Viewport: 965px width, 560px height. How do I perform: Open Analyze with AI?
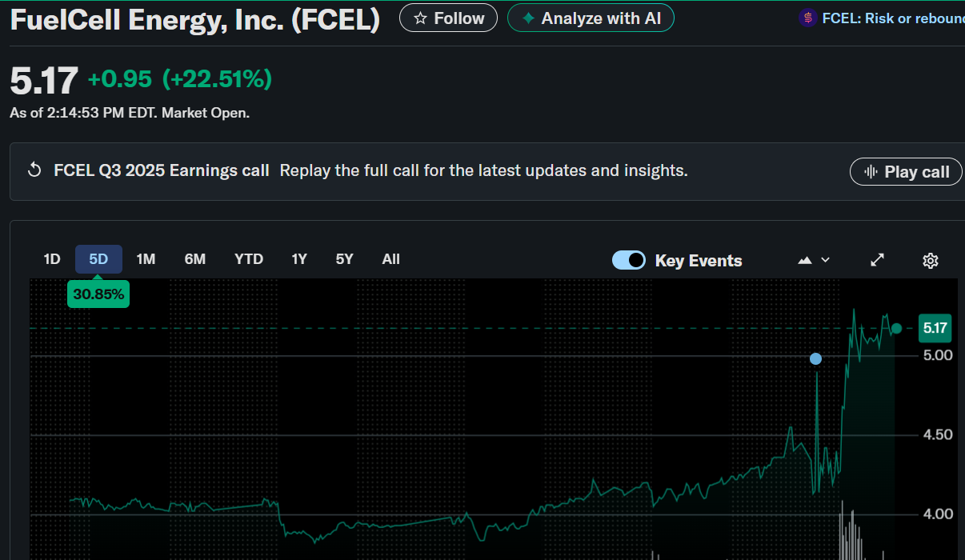pyautogui.click(x=591, y=18)
